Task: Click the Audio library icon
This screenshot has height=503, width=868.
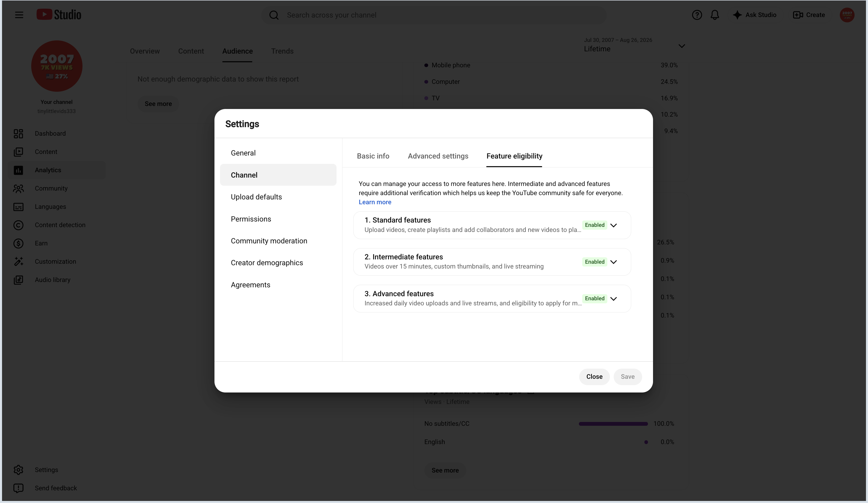Action: click(18, 280)
